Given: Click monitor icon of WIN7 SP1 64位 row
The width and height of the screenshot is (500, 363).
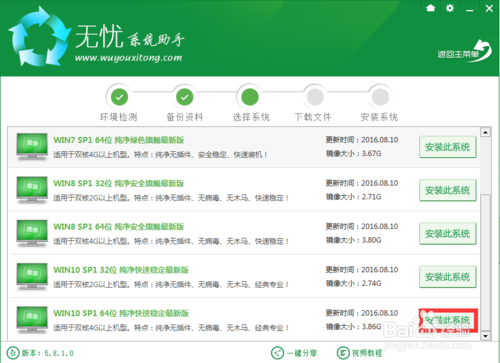Looking at the screenshot, I should click(32, 147).
